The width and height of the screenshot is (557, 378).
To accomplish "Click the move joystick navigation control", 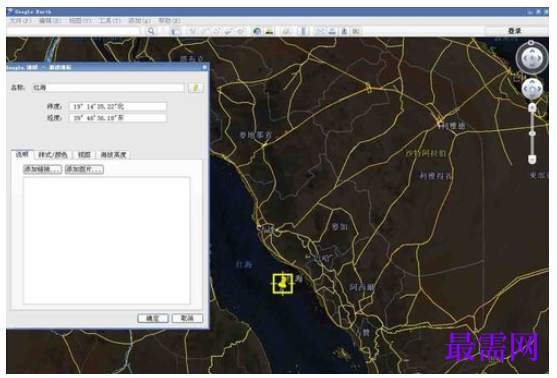I will [532, 89].
